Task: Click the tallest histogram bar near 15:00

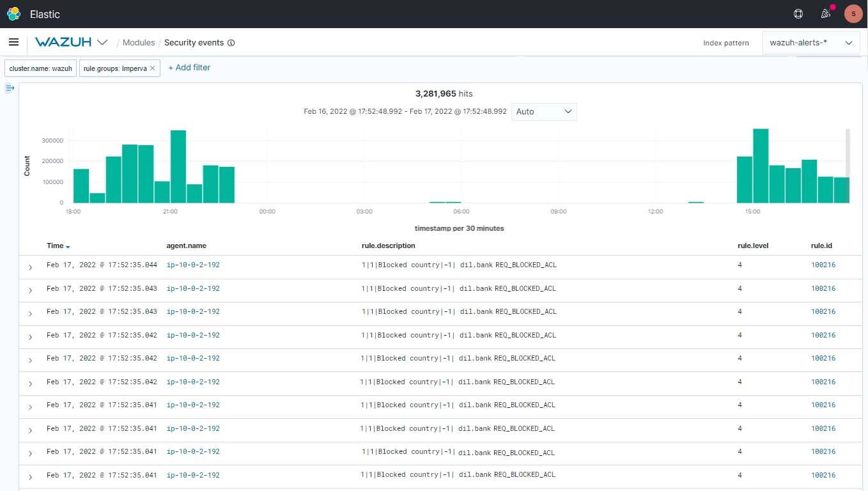Action: pyautogui.click(x=761, y=166)
